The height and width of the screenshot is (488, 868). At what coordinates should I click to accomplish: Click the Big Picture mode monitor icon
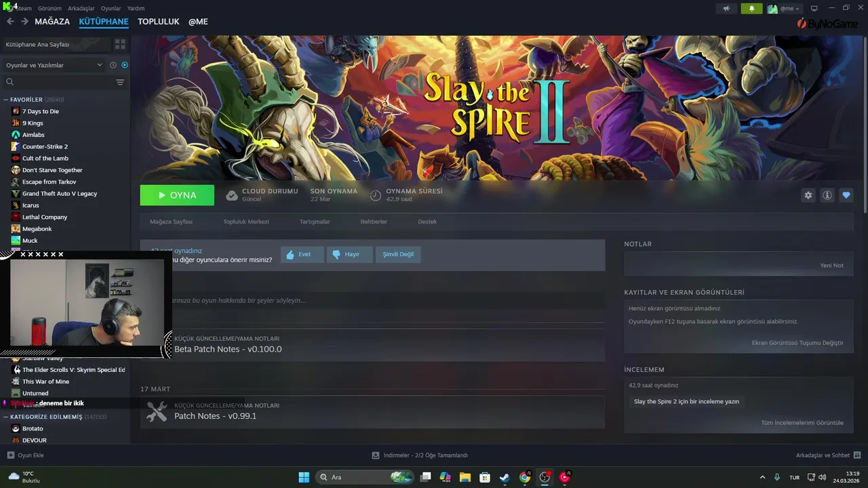(x=814, y=9)
